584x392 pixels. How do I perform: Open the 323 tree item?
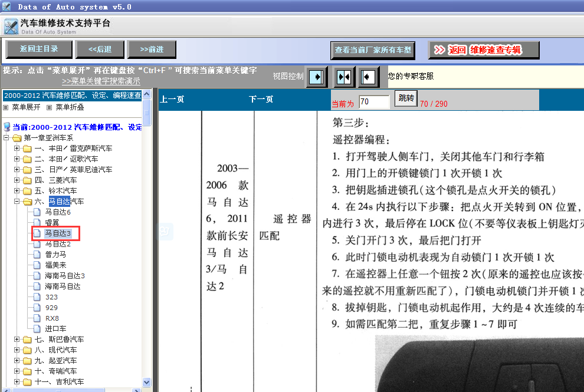[51, 297]
